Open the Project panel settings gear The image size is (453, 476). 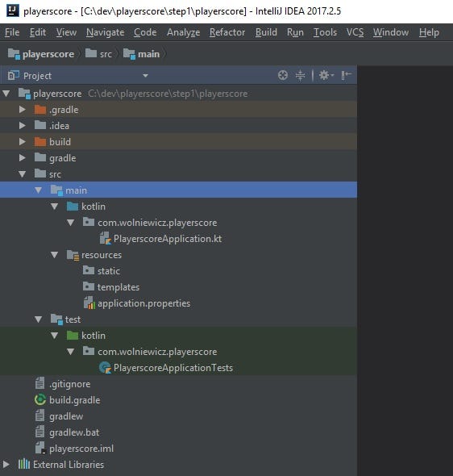tap(326, 75)
